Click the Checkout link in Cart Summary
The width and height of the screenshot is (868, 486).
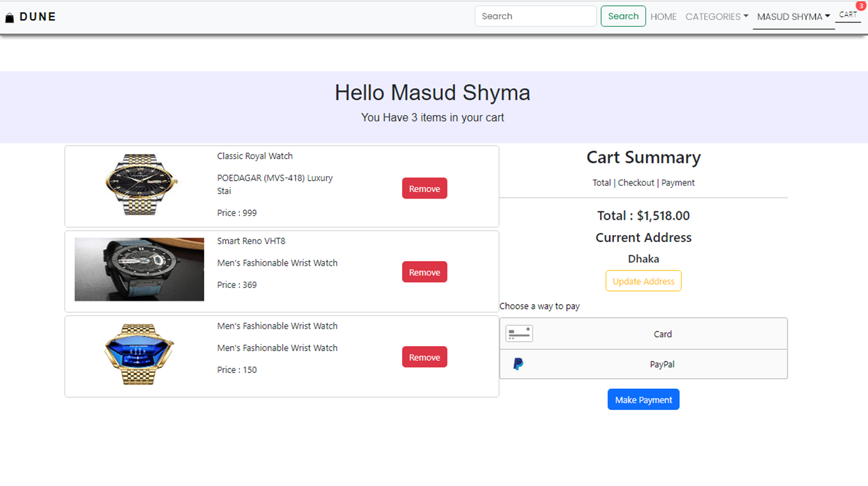pyautogui.click(x=636, y=183)
